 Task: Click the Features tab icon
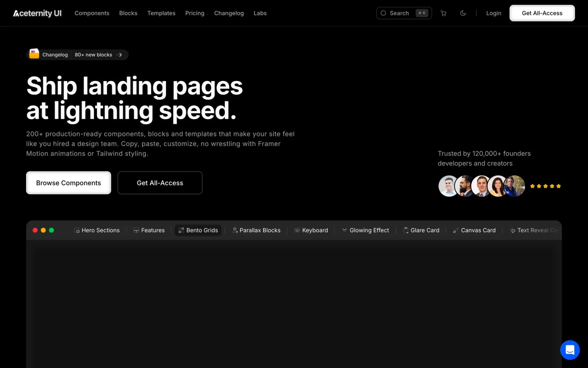136,230
